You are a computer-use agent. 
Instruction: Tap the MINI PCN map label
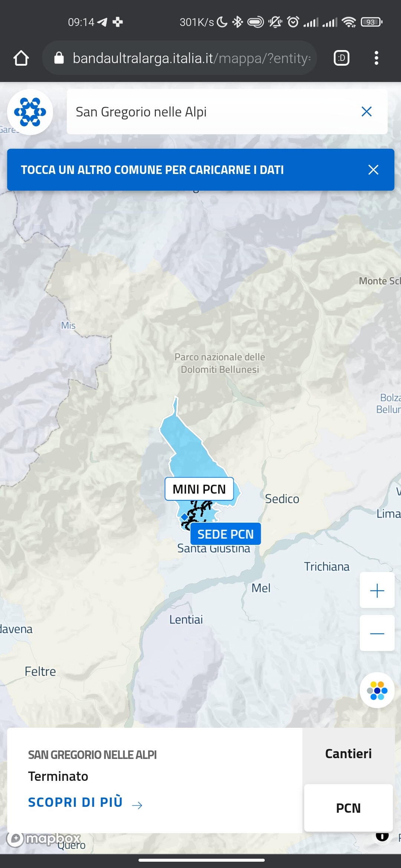[x=199, y=489]
